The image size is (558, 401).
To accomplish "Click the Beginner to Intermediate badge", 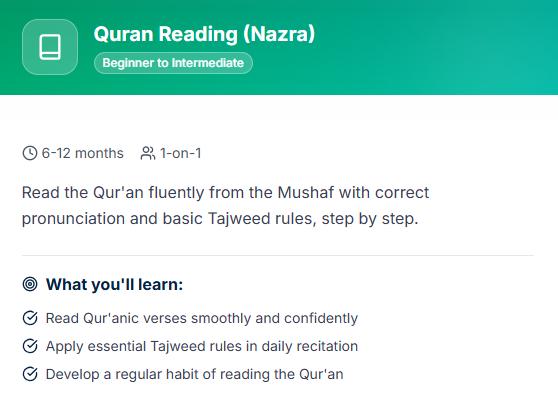I will click(x=173, y=63).
